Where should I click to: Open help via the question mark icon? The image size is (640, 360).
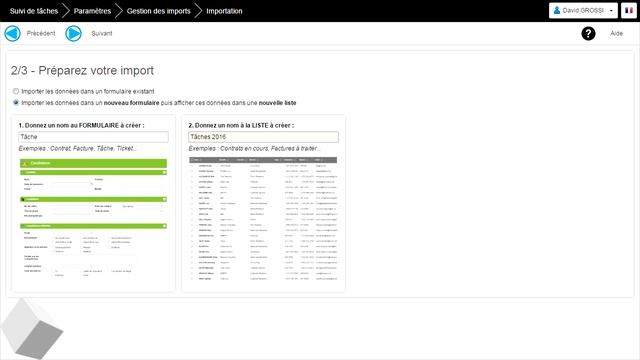(x=588, y=33)
